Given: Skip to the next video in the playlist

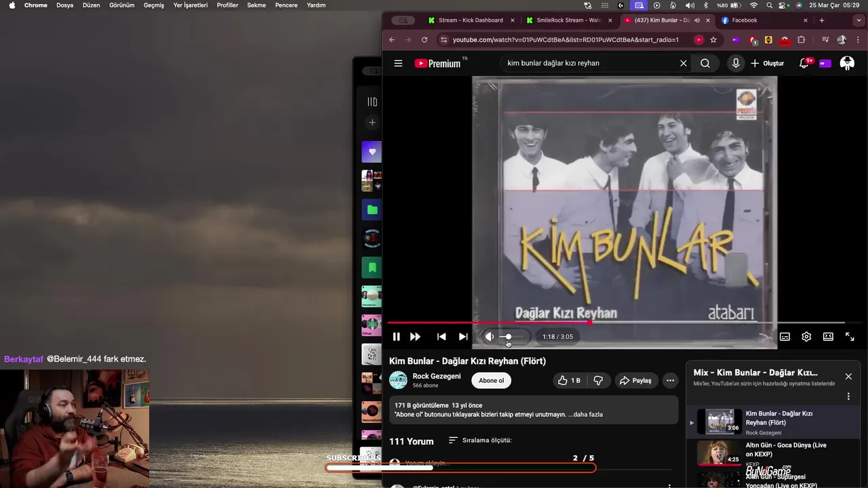Looking at the screenshot, I should tap(463, 337).
